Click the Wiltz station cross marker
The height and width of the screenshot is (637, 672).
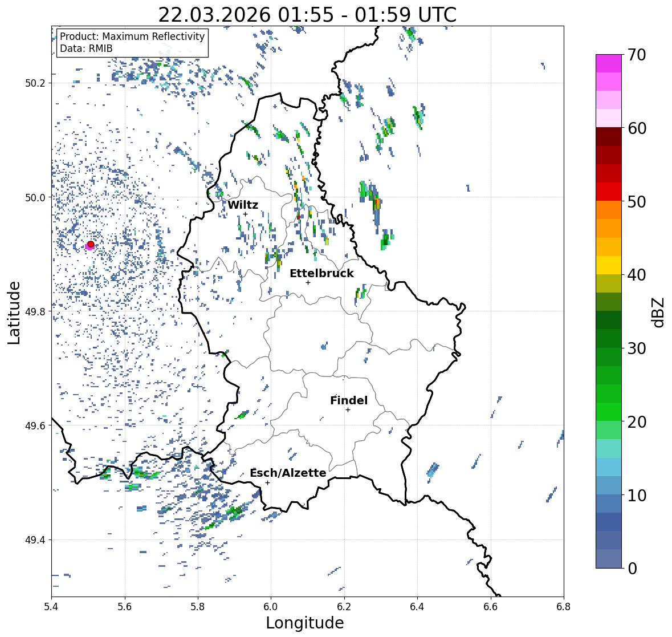245,214
